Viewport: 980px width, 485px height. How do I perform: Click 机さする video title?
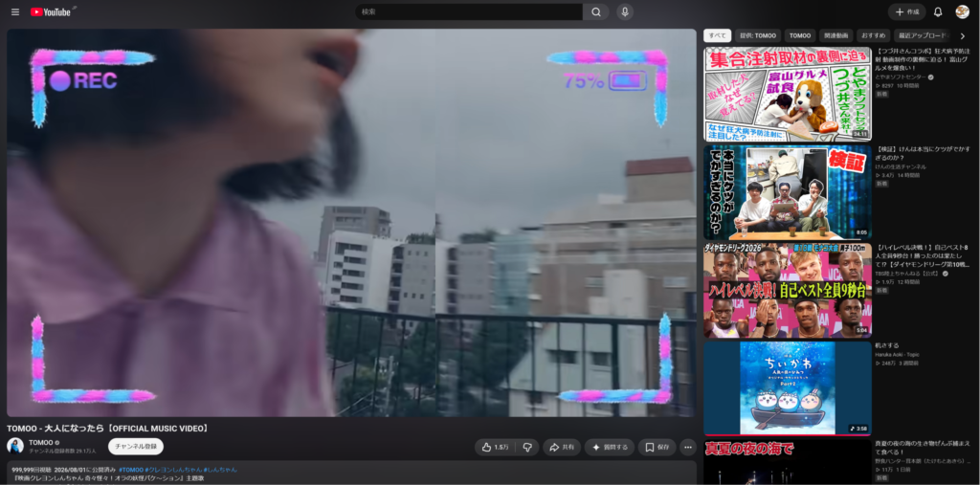pyautogui.click(x=886, y=345)
